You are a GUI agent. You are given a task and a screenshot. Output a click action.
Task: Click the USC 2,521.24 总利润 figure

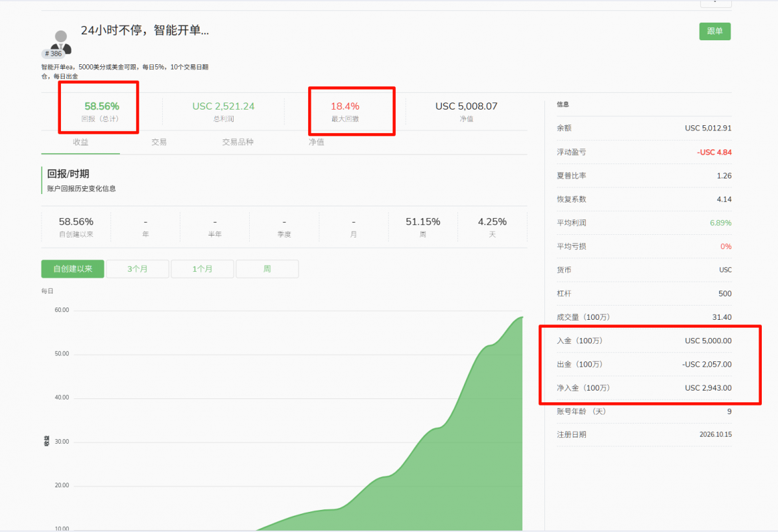[x=223, y=106]
